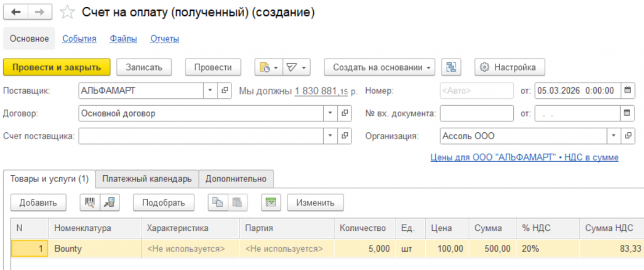The height and width of the screenshot is (270, 644).
Task: Select VAT sum cell 83,33
Action: [x=611, y=249]
